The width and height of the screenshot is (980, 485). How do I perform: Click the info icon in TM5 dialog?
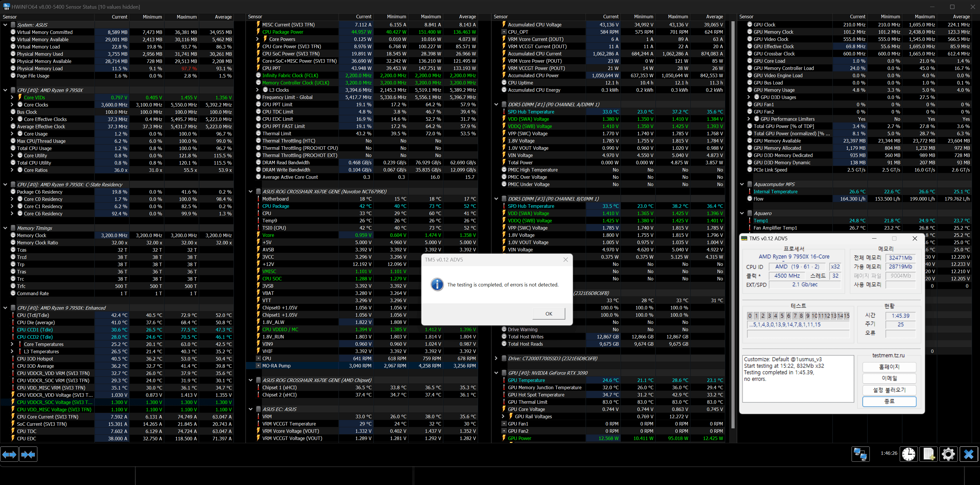click(x=437, y=284)
